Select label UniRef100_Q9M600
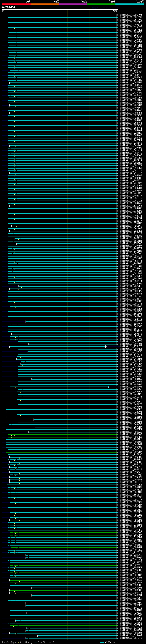Image resolution: width=146 pixels, height=644 pixels. point(131,55)
